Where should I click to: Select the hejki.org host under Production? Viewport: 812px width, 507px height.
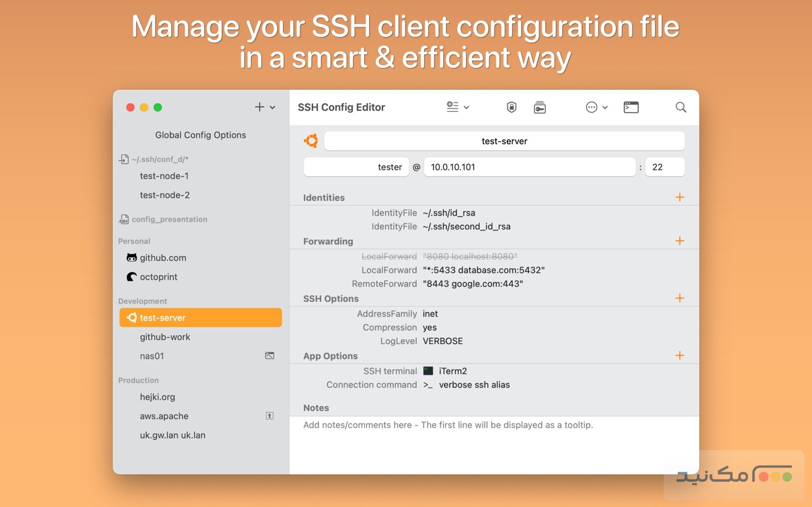click(x=157, y=397)
